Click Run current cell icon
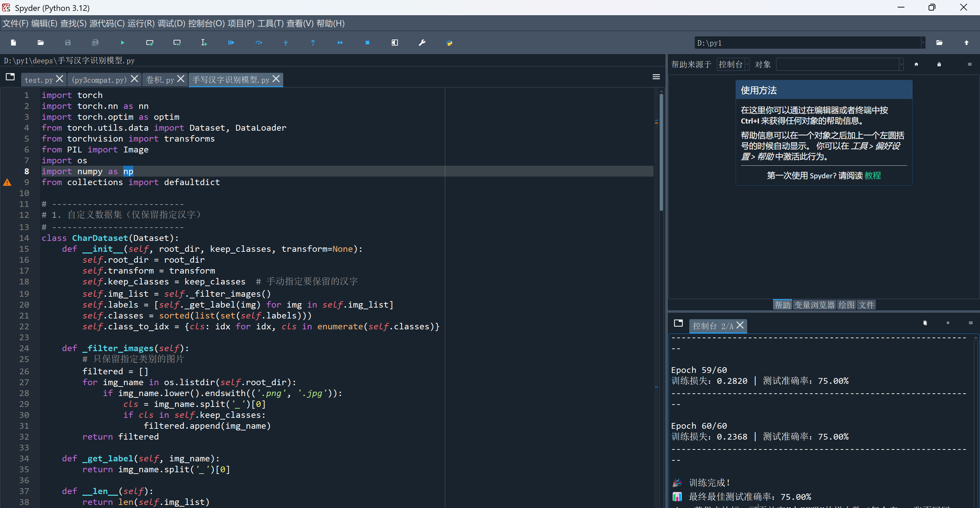The height and width of the screenshot is (508, 980). 149,43
